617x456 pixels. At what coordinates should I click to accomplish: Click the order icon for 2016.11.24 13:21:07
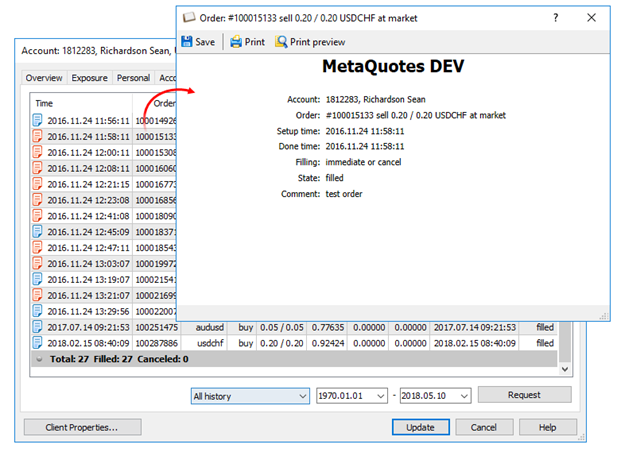coord(37,295)
